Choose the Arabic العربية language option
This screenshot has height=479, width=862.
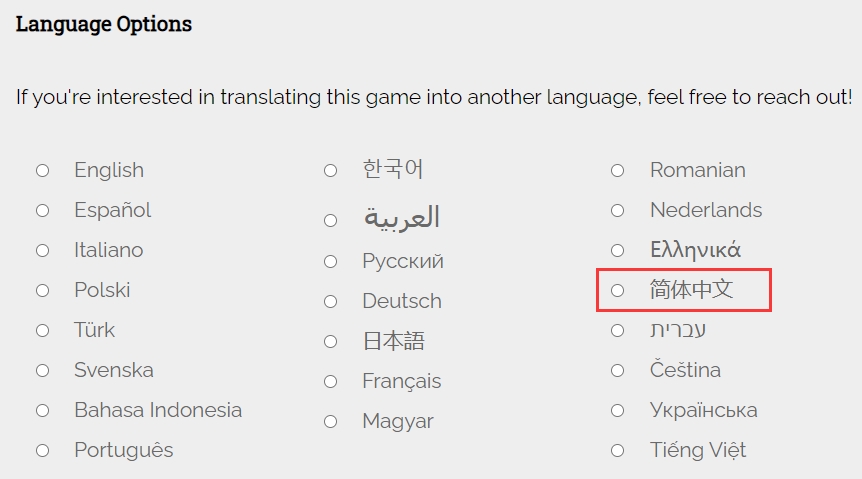click(x=331, y=220)
